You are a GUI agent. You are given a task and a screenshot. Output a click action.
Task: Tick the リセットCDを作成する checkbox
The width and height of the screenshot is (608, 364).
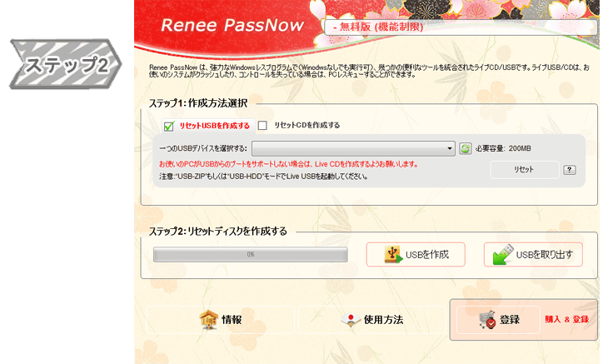[x=262, y=125]
